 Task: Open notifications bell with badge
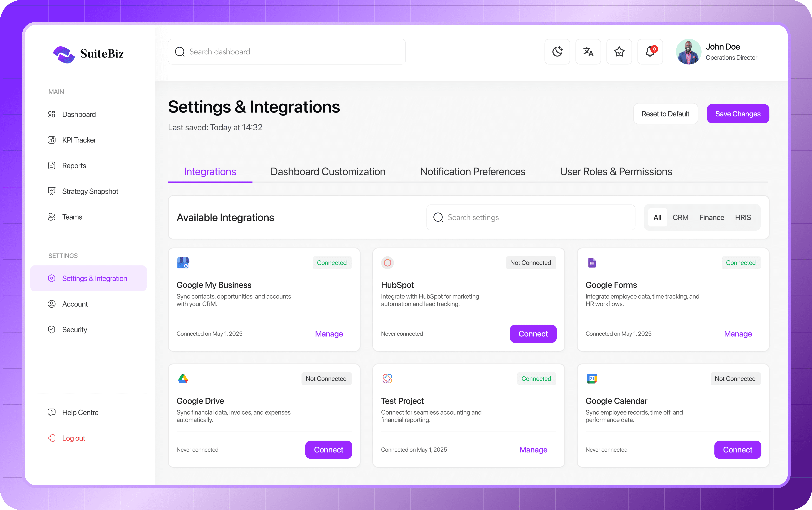pos(650,52)
